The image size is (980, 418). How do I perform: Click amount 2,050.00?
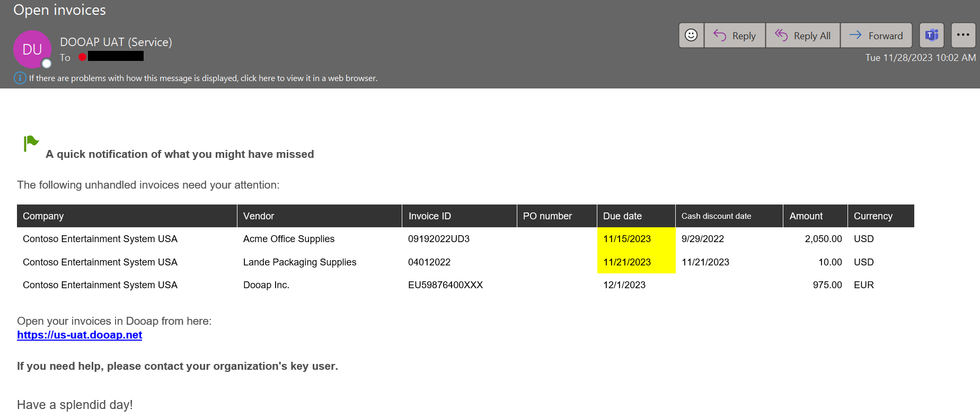tap(824, 239)
